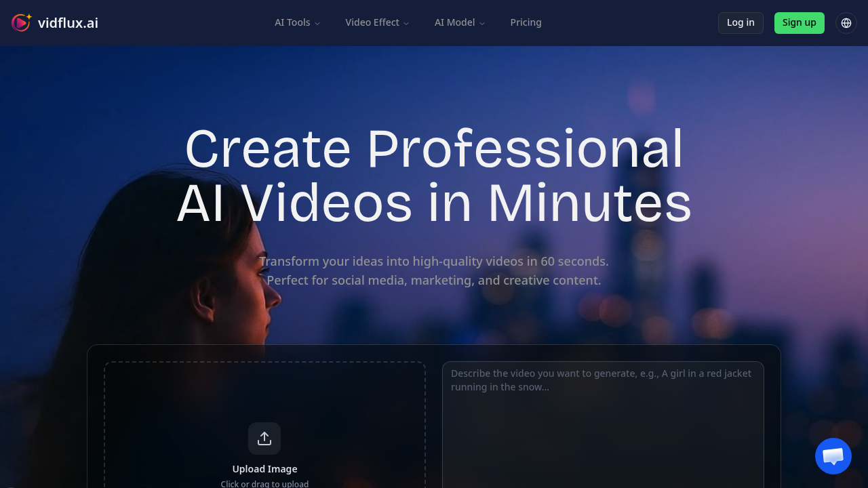This screenshot has height=488, width=868.
Task: Open the AI Tools dropdown
Action: 297,22
